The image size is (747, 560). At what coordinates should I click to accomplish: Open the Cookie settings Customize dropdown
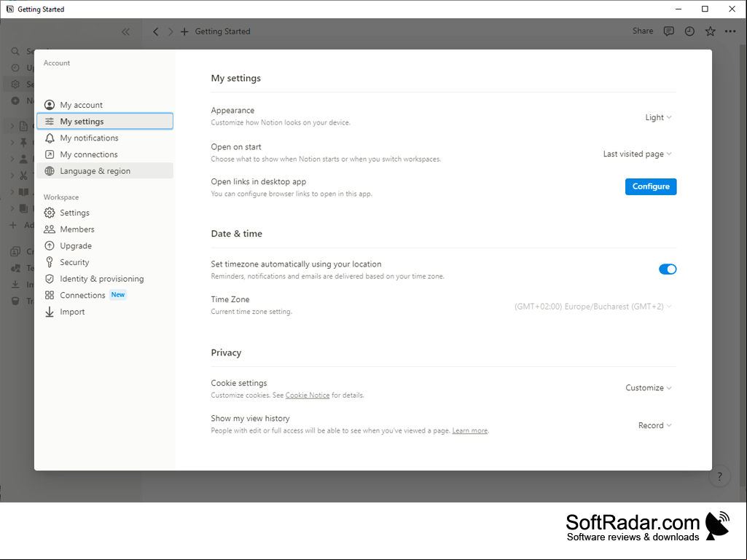tap(649, 388)
